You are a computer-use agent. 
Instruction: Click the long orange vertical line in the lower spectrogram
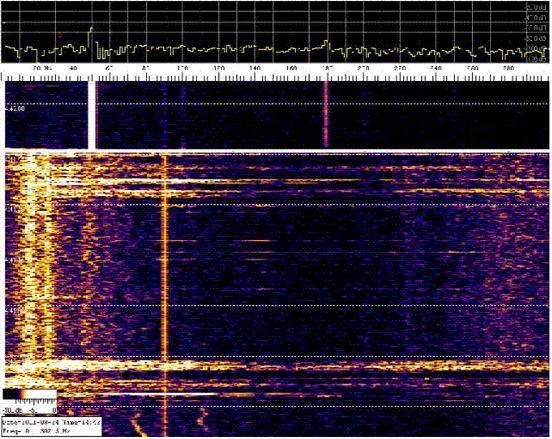164,295
